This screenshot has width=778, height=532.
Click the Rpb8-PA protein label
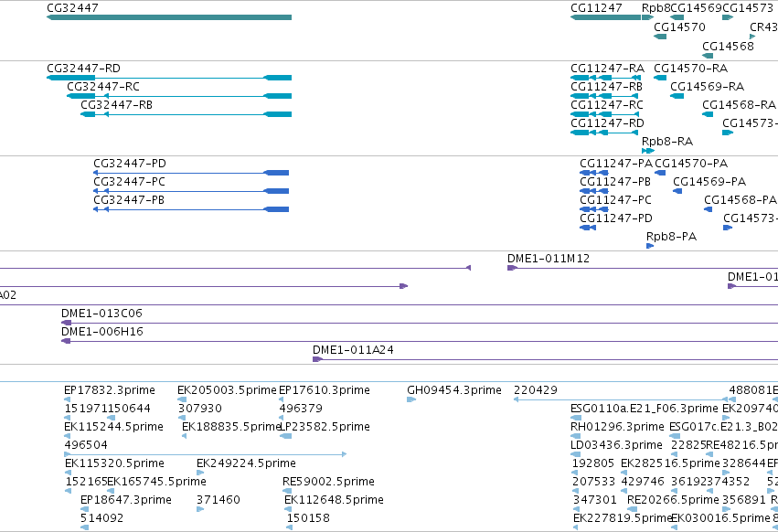coord(671,237)
